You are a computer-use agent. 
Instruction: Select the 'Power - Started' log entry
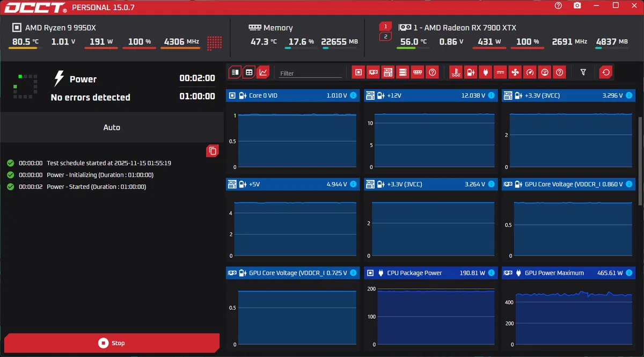(96, 187)
